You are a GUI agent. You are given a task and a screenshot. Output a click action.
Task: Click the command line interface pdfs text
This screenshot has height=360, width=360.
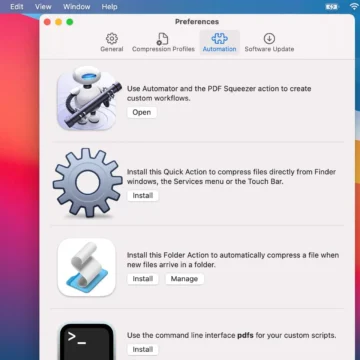point(231,335)
